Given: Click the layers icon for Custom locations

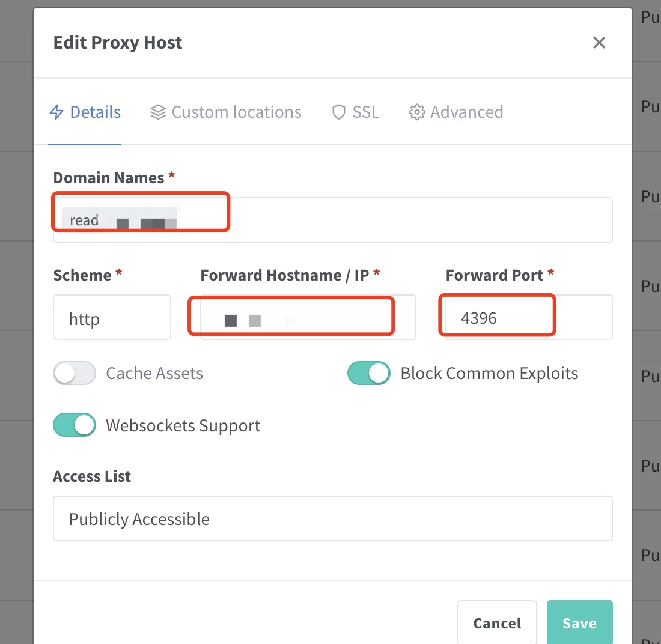Looking at the screenshot, I should pos(158,112).
